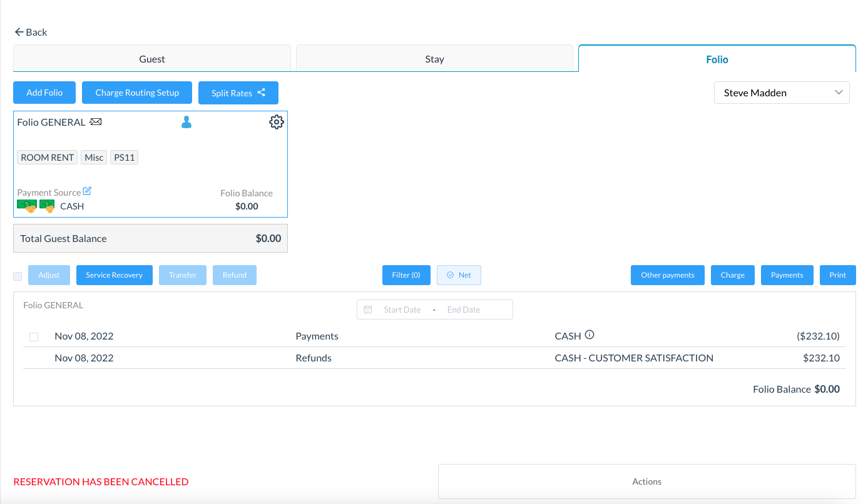Switch to the Stay tab

point(434,59)
